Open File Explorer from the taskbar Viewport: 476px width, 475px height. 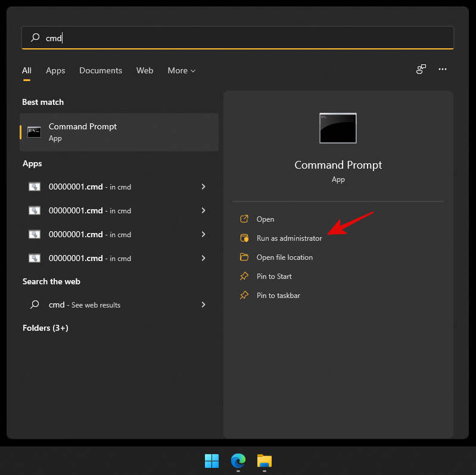pos(265,461)
